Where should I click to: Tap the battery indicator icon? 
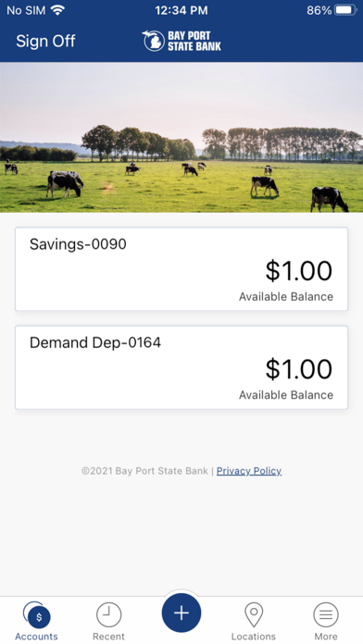point(346,10)
